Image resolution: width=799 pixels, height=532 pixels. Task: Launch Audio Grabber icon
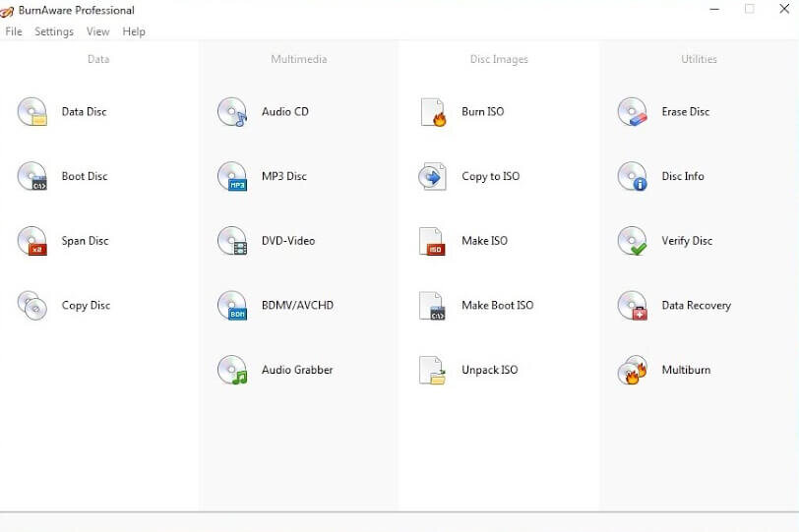click(x=232, y=370)
